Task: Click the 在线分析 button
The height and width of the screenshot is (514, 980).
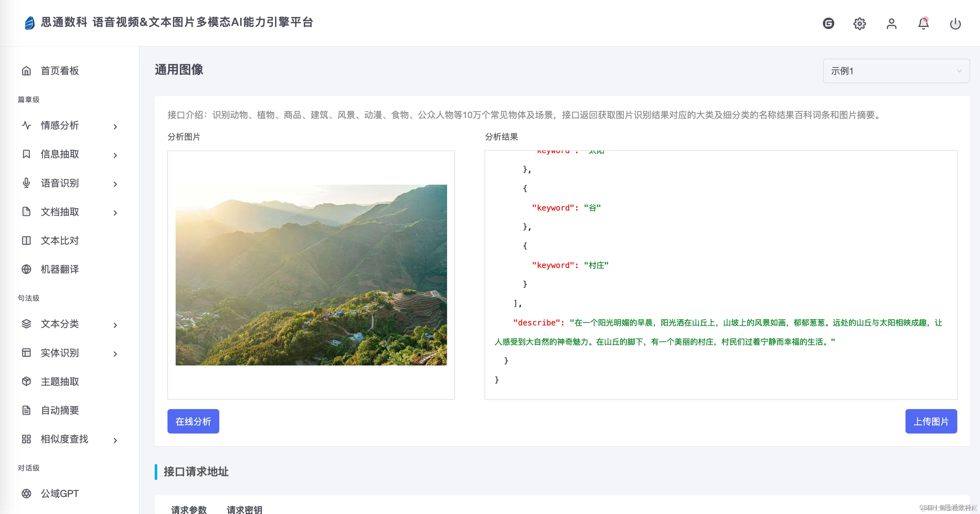Action: point(193,421)
